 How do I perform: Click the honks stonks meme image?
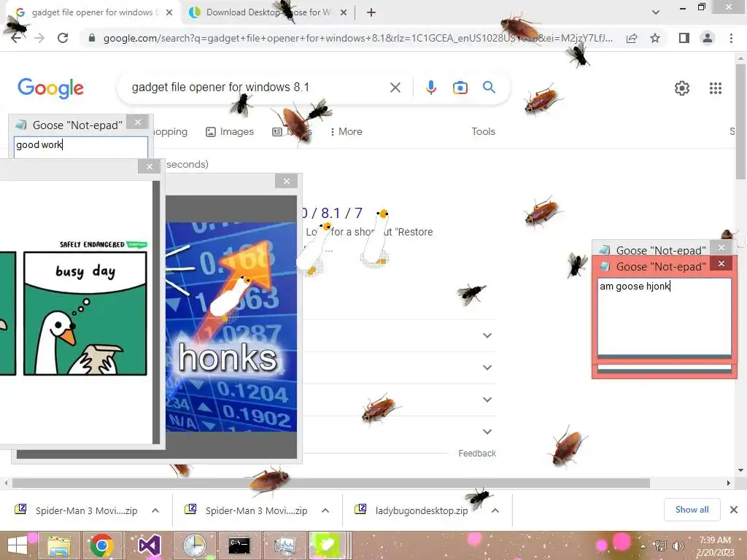tap(231, 327)
